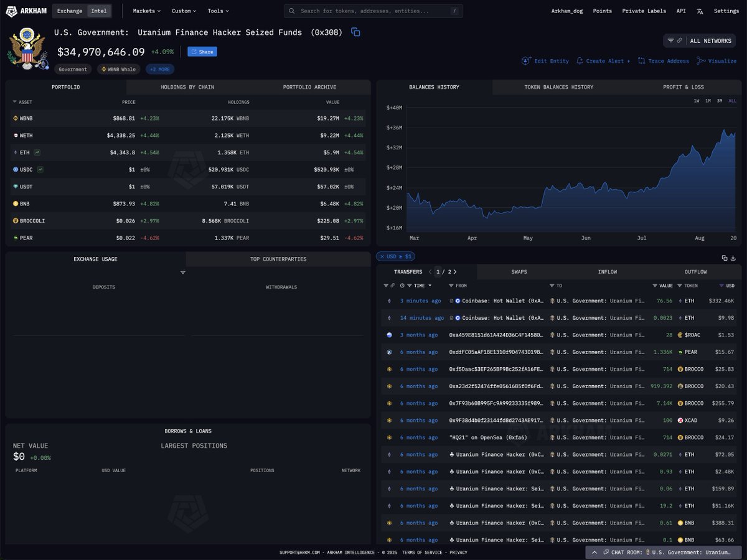The height and width of the screenshot is (560, 747).
Task: Select the 3M chart range
Action: point(720,101)
